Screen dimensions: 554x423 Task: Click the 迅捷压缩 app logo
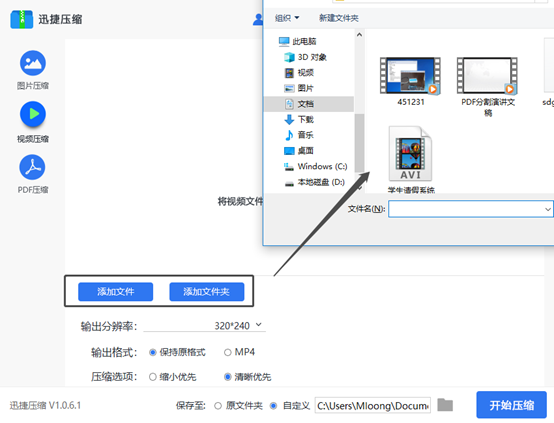[x=22, y=19]
